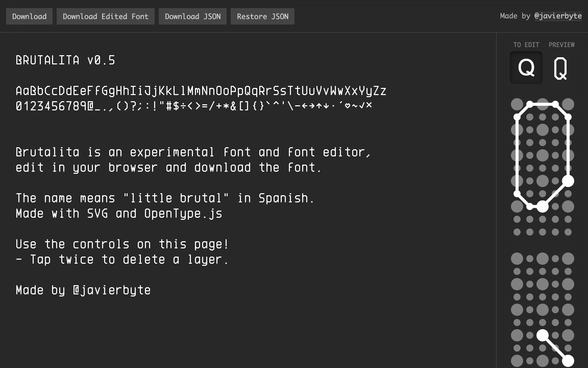The height and width of the screenshot is (368, 588).
Task: Click top-left large gray dot in first layer grid
Action: [517, 104]
